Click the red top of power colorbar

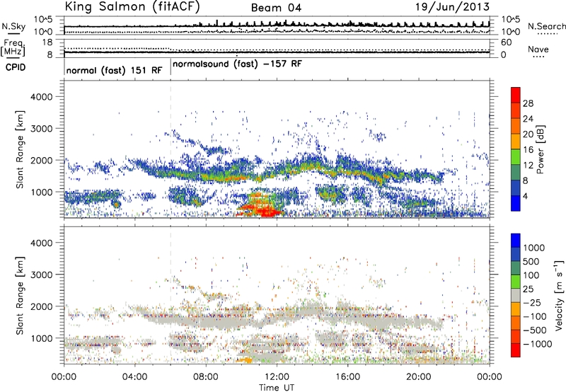point(516,95)
